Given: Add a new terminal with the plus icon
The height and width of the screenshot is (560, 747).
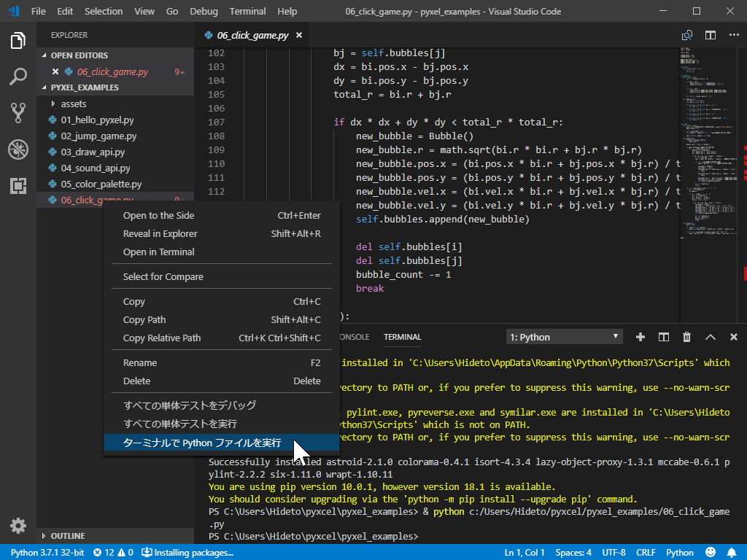Looking at the screenshot, I should tap(640, 337).
